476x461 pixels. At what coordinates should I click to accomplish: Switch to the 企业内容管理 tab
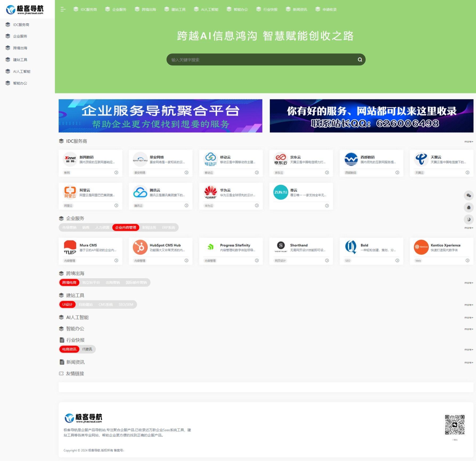click(x=126, y=227)
